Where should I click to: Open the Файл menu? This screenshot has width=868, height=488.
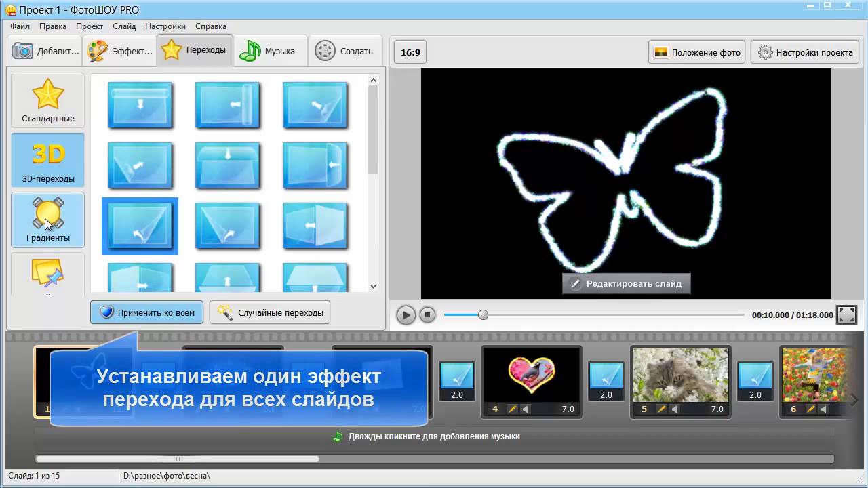coord(20,26)
